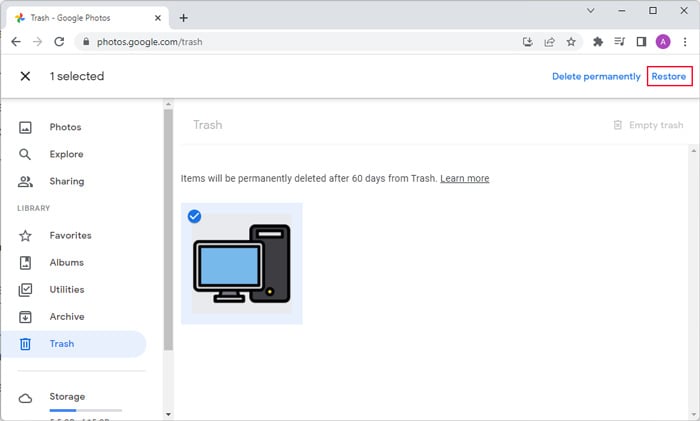
Task: Open the tab search chevron
Action: click(591, 10)
